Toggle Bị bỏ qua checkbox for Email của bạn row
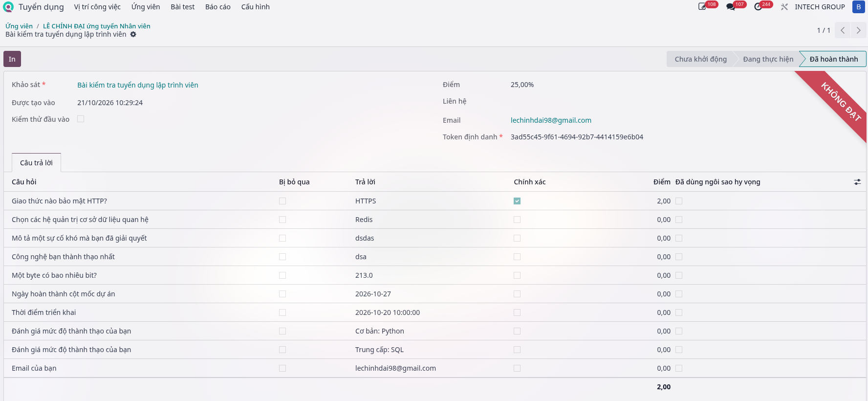This screenshot has height=401, width=868. point(282,368)
